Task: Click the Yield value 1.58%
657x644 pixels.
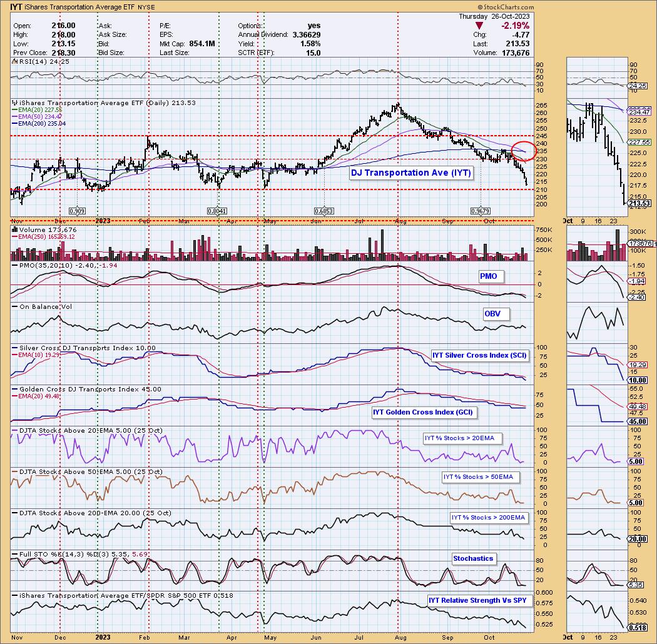Action: tap(310, 44)
